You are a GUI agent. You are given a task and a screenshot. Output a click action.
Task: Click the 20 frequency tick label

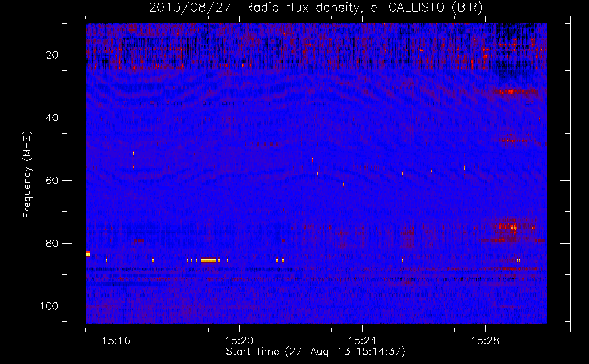click(52, 55)
